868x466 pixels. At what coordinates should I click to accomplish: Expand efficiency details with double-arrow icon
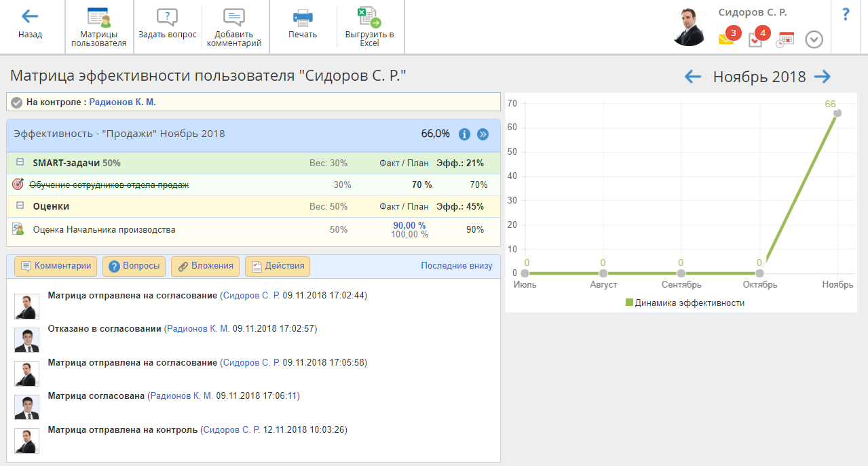click(x=483, y=134)
